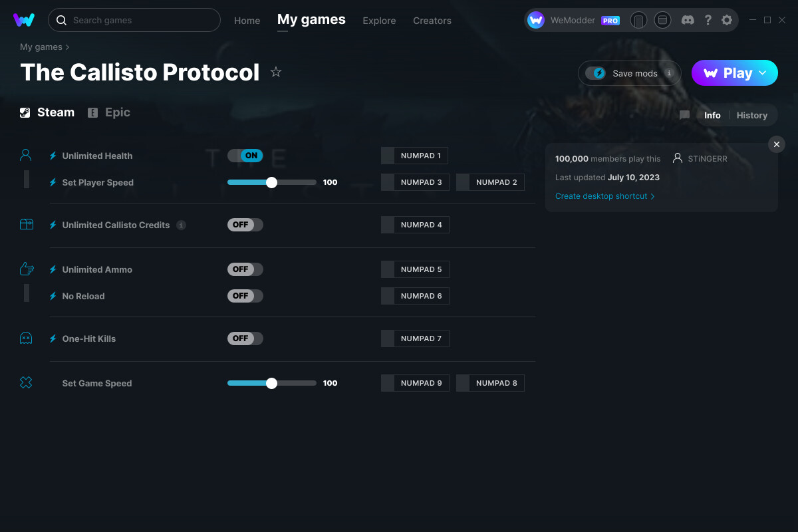The width and height of the screenshot is (798, 532).
Task: Adjust the Set Game Speed slider
Action: click(271, 382)
